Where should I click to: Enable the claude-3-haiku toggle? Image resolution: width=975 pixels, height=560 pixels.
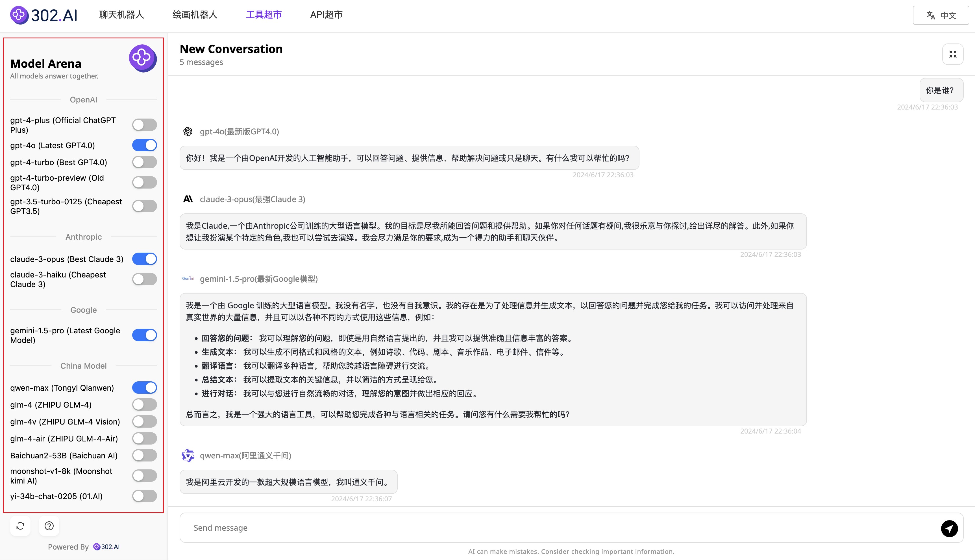click(x=145, y=279)
